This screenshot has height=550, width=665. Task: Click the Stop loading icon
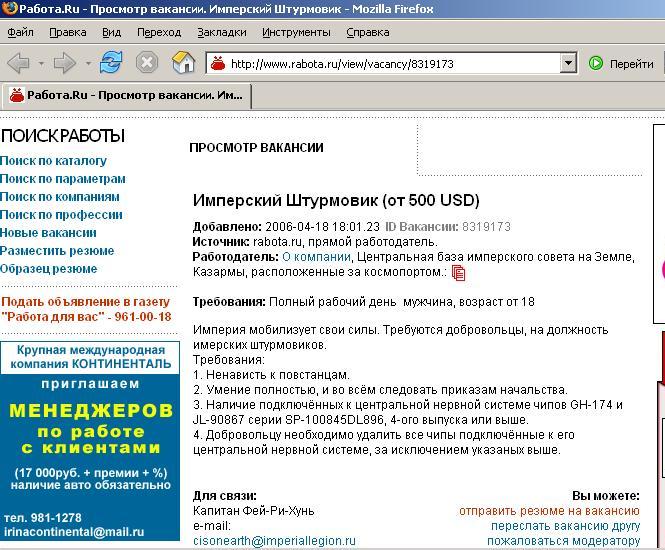147,63
